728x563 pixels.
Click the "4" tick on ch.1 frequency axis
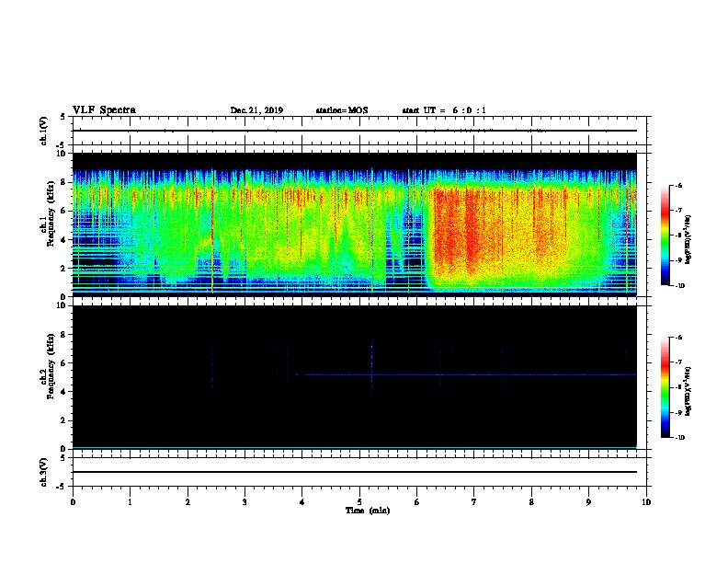[64, 240]
